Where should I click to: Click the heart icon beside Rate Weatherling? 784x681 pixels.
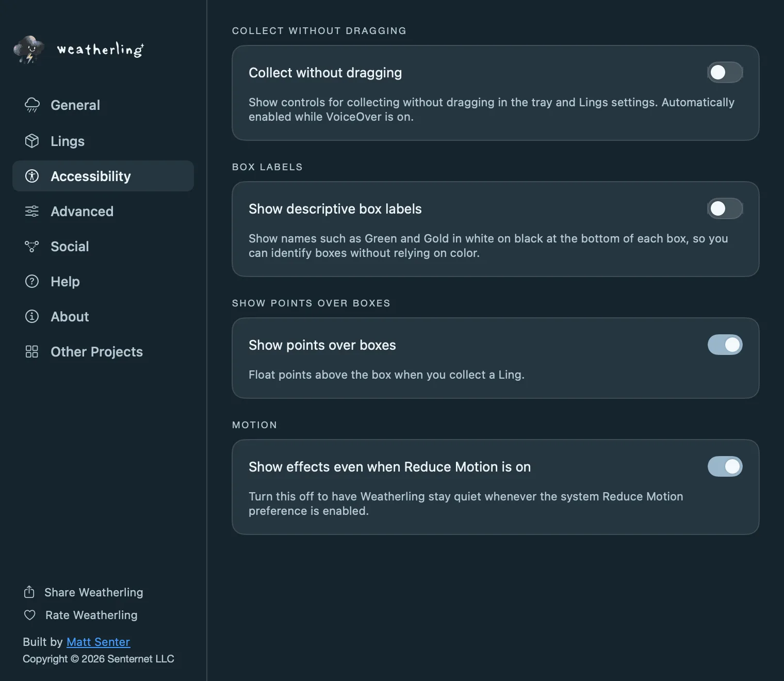pyautogui.click(x=30, y=615)
